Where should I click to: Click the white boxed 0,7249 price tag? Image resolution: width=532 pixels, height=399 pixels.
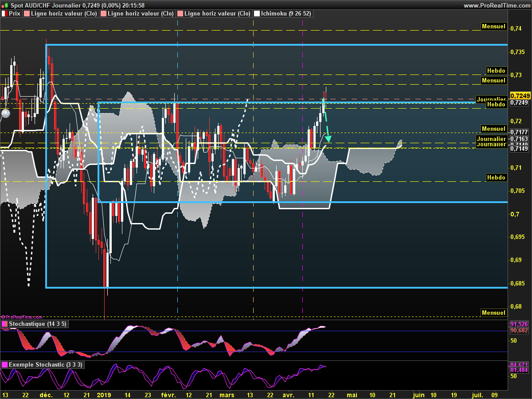tap(520, 102)
